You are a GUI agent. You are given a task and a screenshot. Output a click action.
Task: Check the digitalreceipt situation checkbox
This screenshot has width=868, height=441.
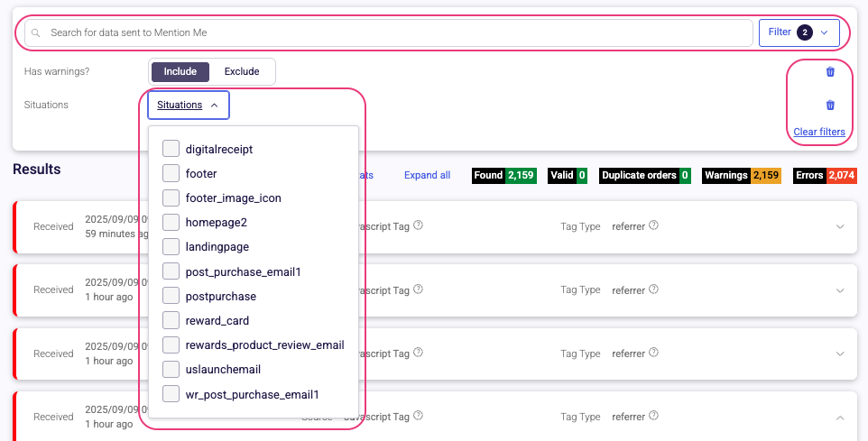tap(171, 149)
